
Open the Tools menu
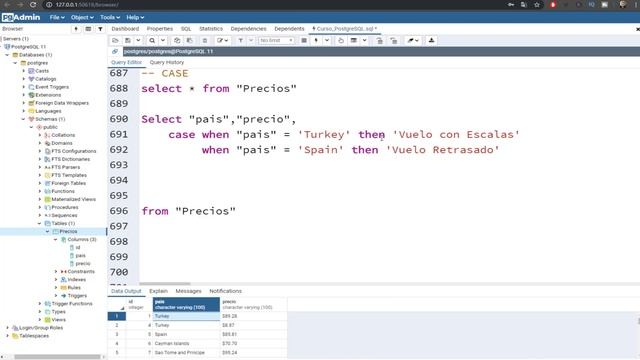coord(110,17)
